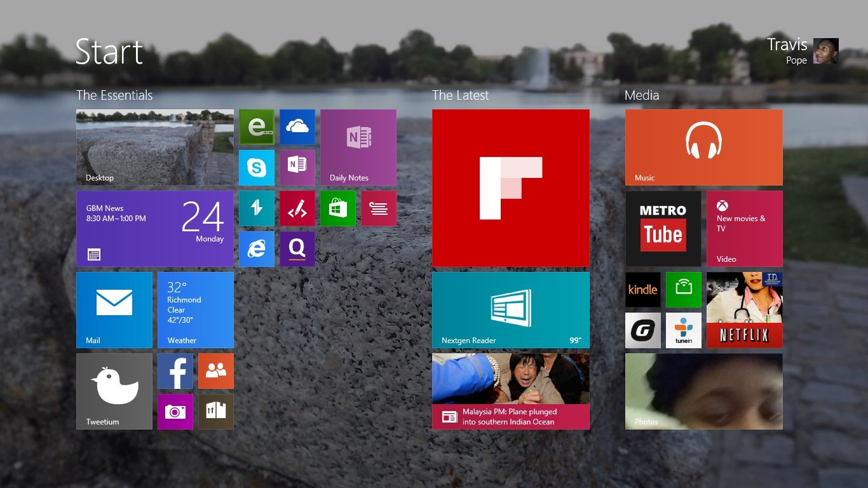
Task: Click the 'Media' group heading
Action: click(642, 95)
